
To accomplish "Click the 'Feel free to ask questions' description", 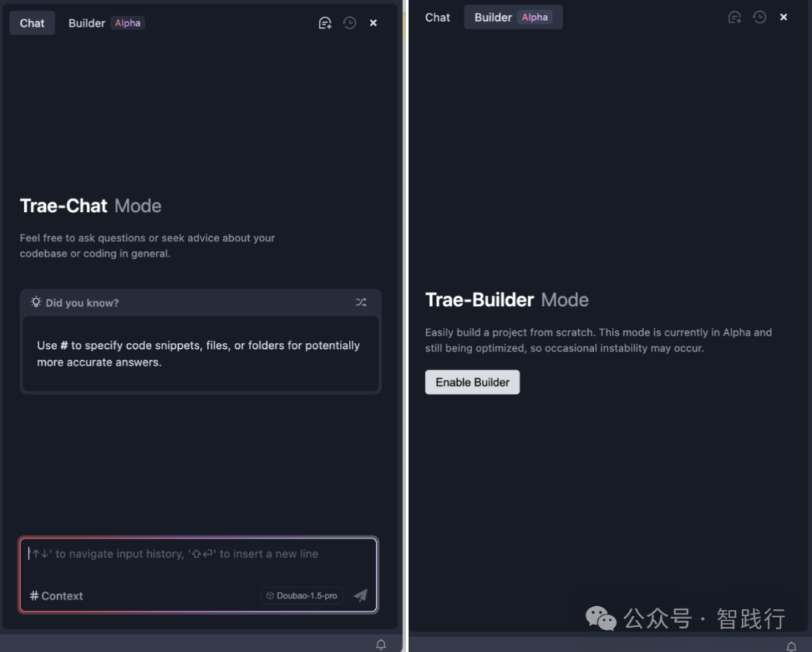I will point(147,245).
